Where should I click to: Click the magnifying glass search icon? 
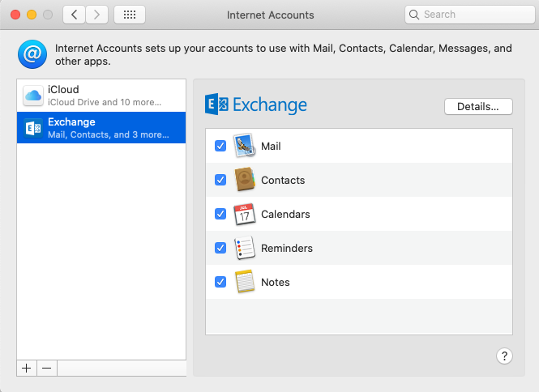pyautogui.click(x=414, y=15)
